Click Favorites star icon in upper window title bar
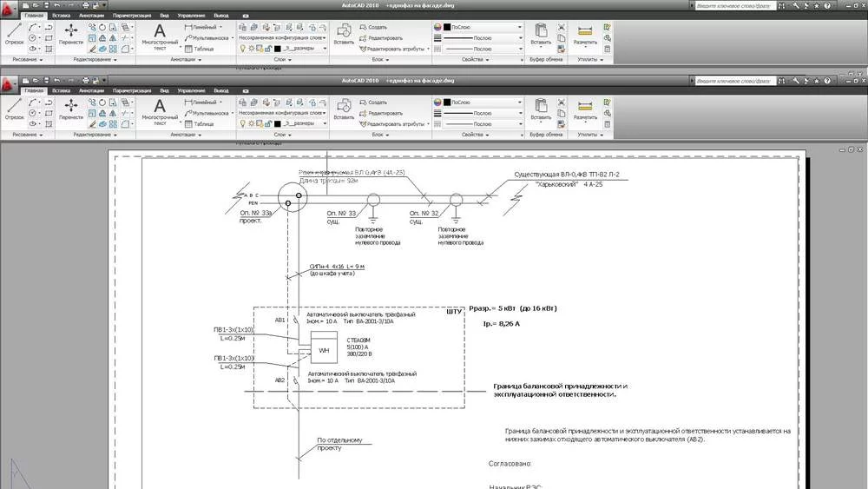Image resolution: width=868 pixels, height=489 pixels. click(x=816, y=5)
